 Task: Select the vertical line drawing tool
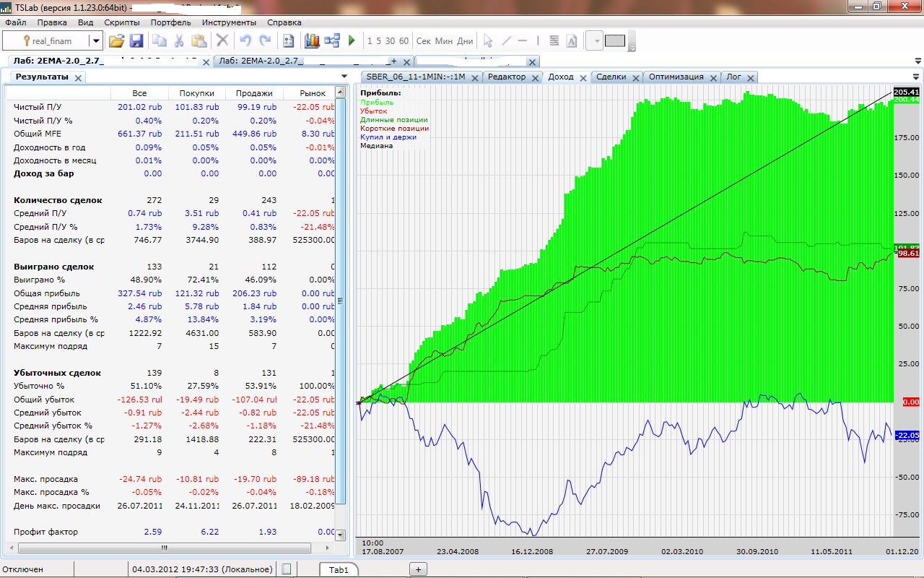(538, 41)
